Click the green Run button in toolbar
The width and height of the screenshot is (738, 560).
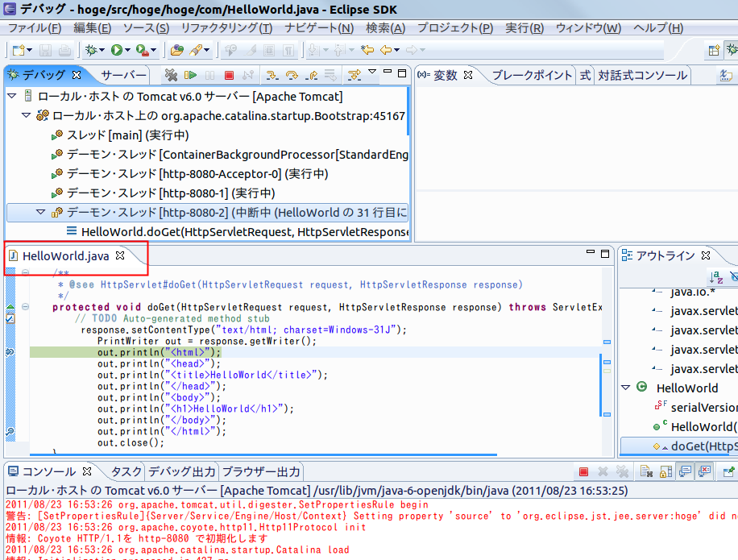[116, 50]
